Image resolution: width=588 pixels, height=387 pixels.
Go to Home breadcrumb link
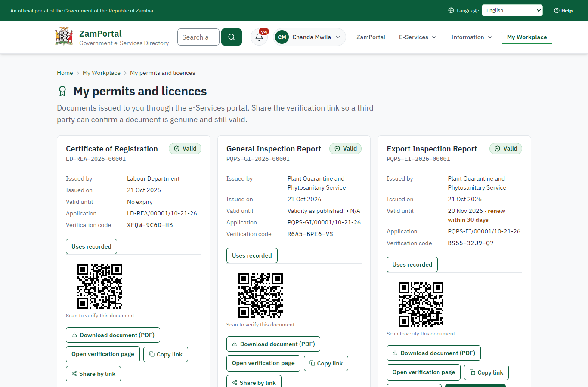pos(65,73)
